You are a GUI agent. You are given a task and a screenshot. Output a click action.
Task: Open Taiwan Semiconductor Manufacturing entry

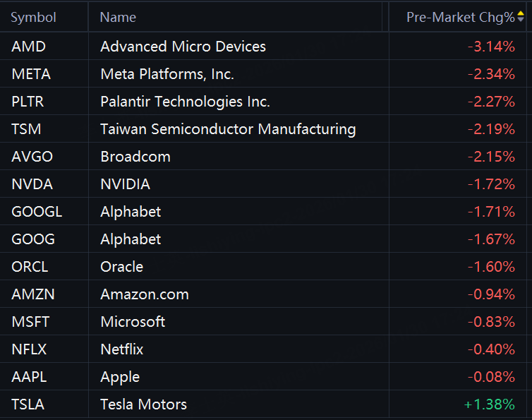coord(228,129)
